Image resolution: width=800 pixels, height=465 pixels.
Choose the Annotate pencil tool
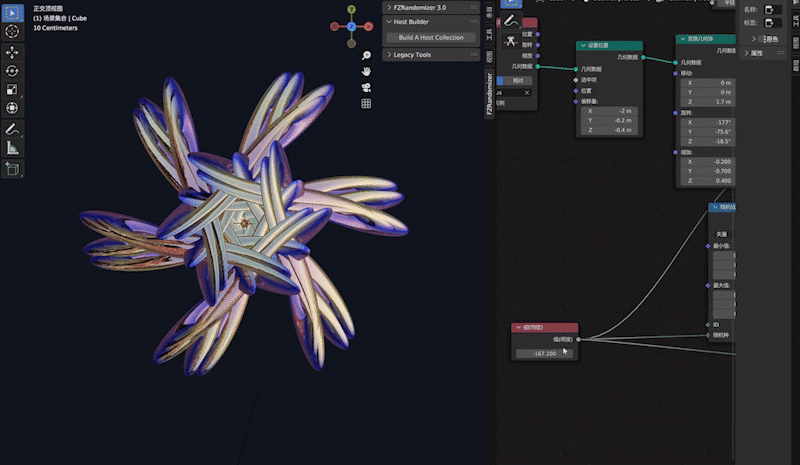click(x=12, y=130)
